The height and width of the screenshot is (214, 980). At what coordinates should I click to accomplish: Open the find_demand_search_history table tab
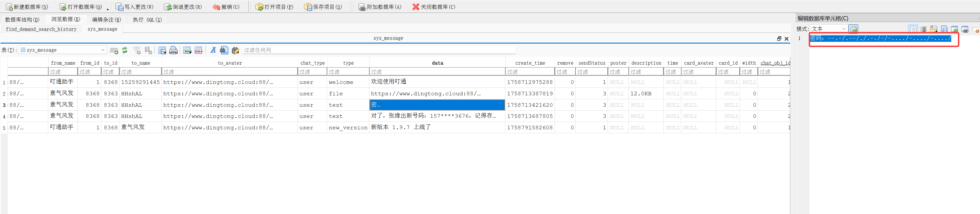[41, 29]
